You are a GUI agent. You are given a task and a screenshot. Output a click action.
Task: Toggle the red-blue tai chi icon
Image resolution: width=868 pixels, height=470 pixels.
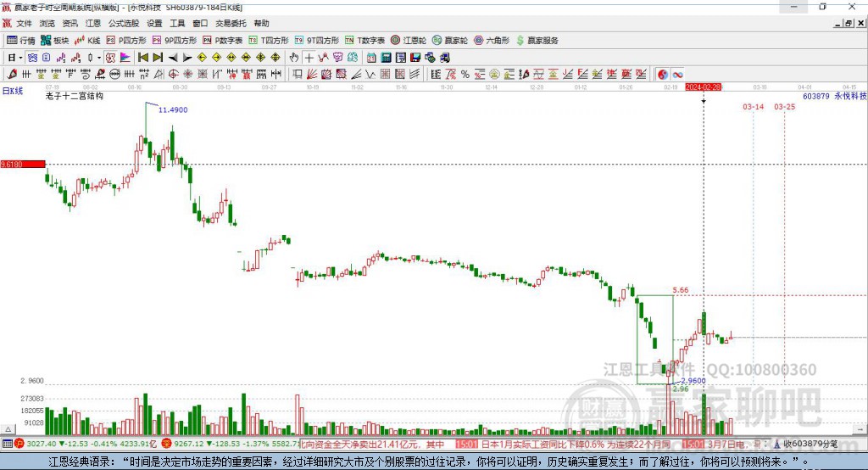pos(663,75)
